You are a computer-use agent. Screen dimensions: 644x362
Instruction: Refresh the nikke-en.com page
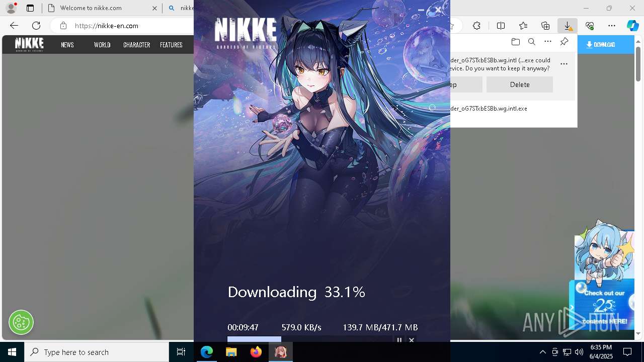coord(36,26)
